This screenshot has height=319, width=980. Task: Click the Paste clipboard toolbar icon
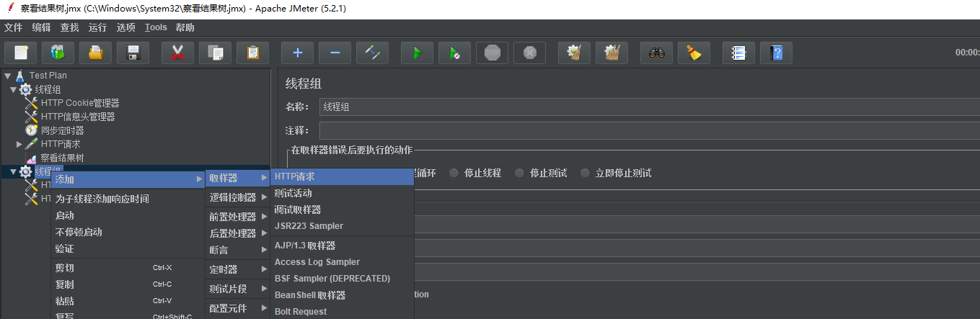(x=252, y=53)
